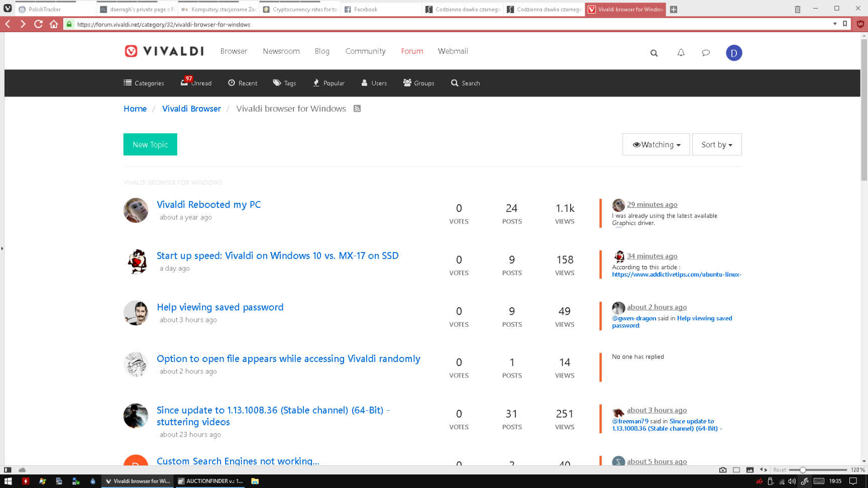Reload the current page
This screenshot has height=488, width=868.
point(38,24)
